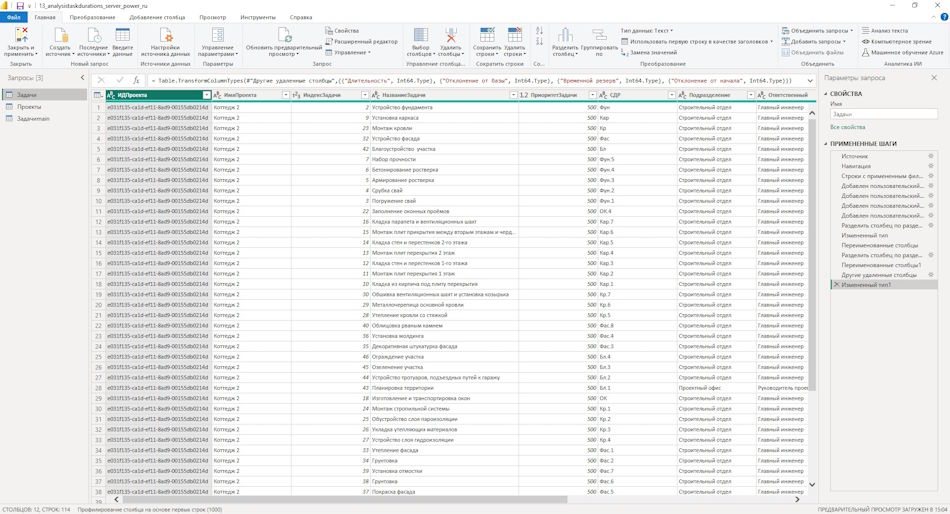950x514 pixels.
Task: Open Объединить запросы dropdown
Action: tap(817, 30)
